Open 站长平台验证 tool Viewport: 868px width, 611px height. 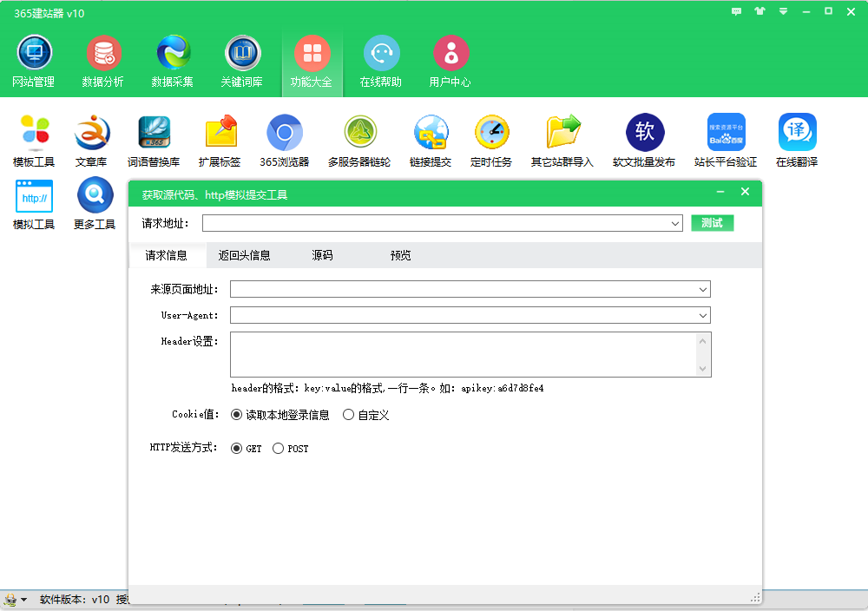[x=726, y=141]
